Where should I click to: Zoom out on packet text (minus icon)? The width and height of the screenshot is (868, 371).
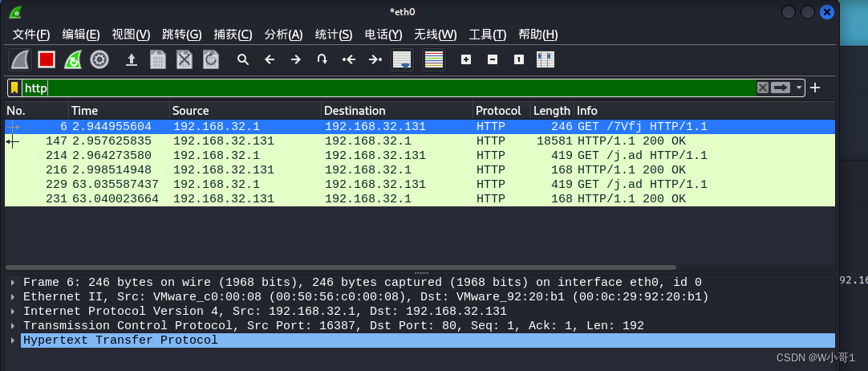(493, 59)
